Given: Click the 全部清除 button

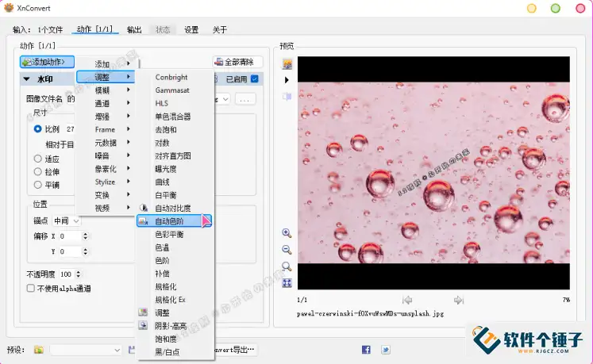Looking at the screenshot, I should pos(237,62).
